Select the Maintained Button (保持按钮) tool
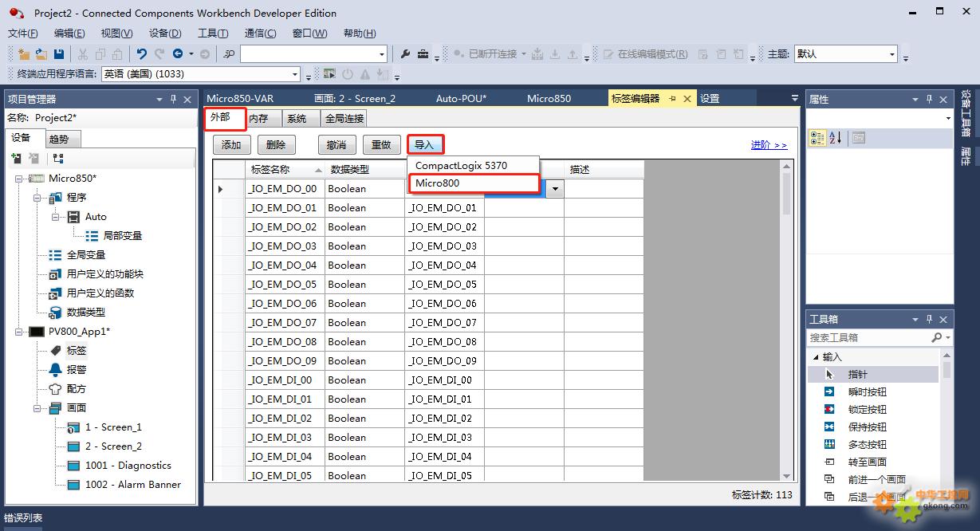The height and width of the screenshot is (531, 980). (874, 427)
